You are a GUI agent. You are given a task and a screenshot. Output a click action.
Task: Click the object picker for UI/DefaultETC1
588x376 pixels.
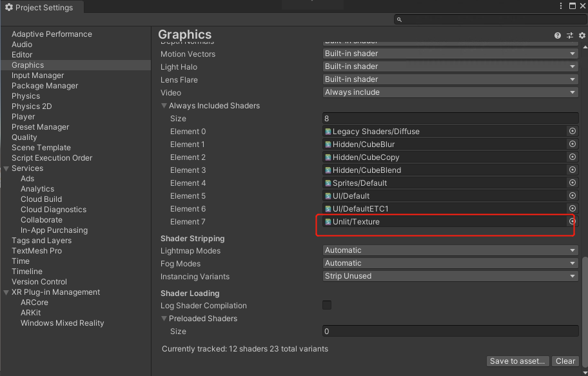pos(573,208)
